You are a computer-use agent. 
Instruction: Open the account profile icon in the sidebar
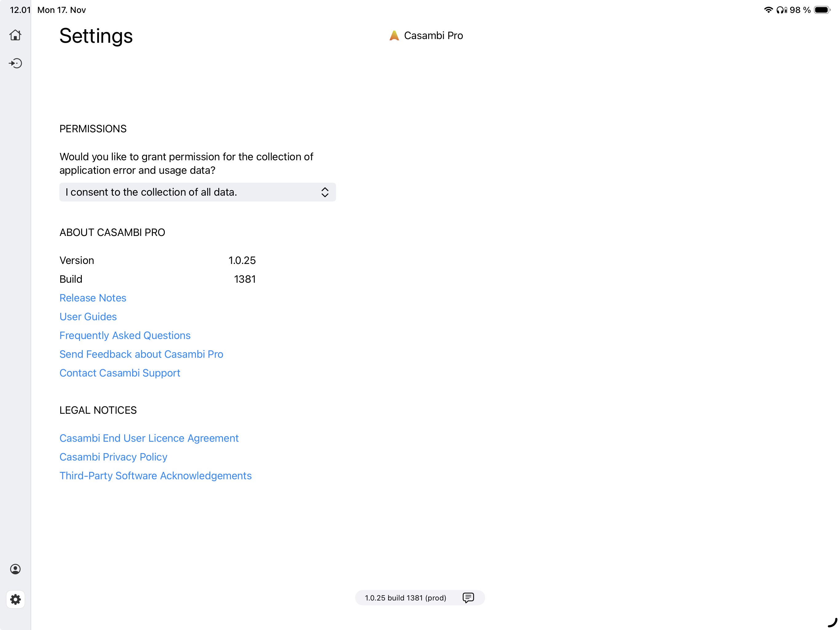(16, 569)
